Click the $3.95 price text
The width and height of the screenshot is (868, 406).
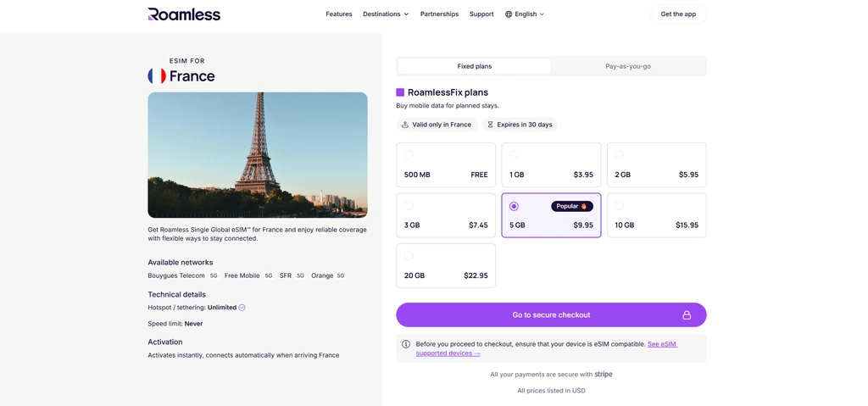pyautogui.click(x=583, y=175)
